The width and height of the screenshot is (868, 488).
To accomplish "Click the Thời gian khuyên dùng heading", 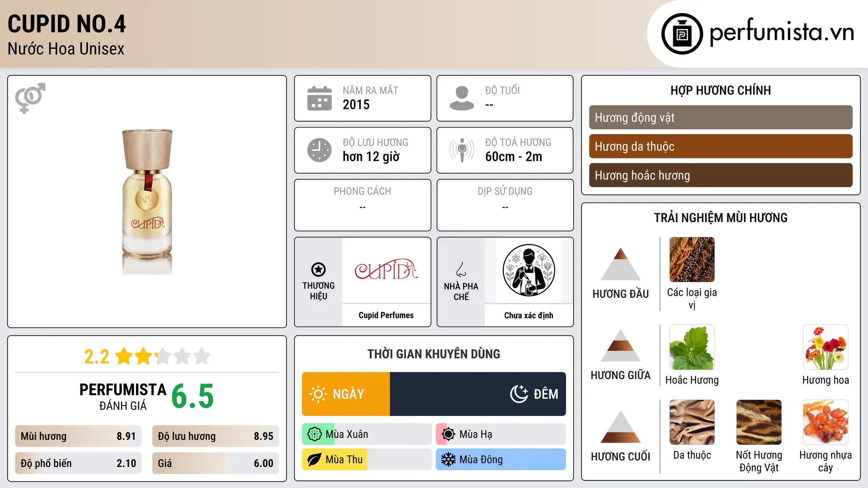I will click(434, 354).
